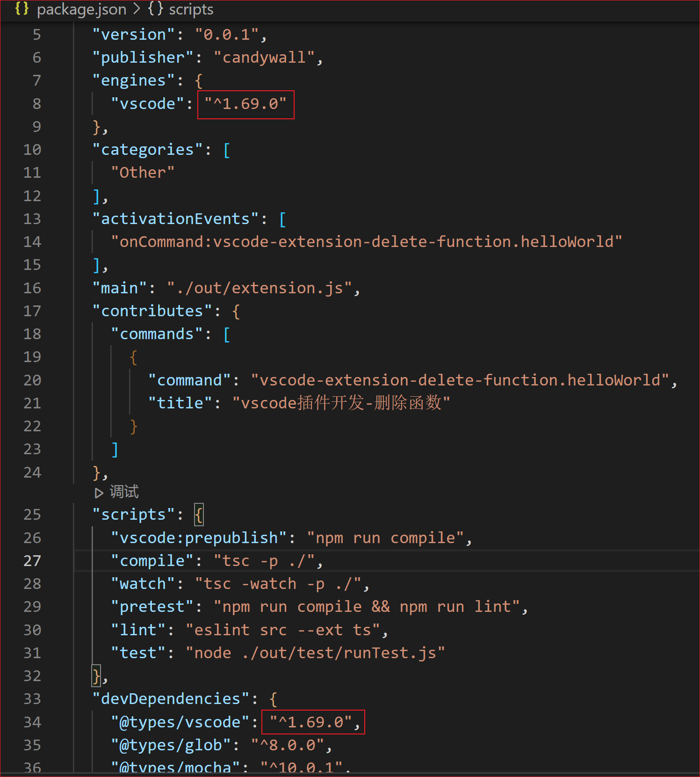Click line number 27 in the gutter
The width and height of the screenshot is (700, 777).
click(x=32, y=561)
